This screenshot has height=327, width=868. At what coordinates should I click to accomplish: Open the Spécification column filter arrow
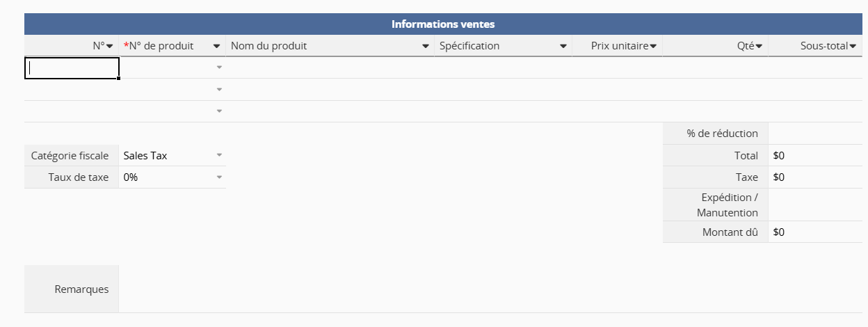coord(563,47)
